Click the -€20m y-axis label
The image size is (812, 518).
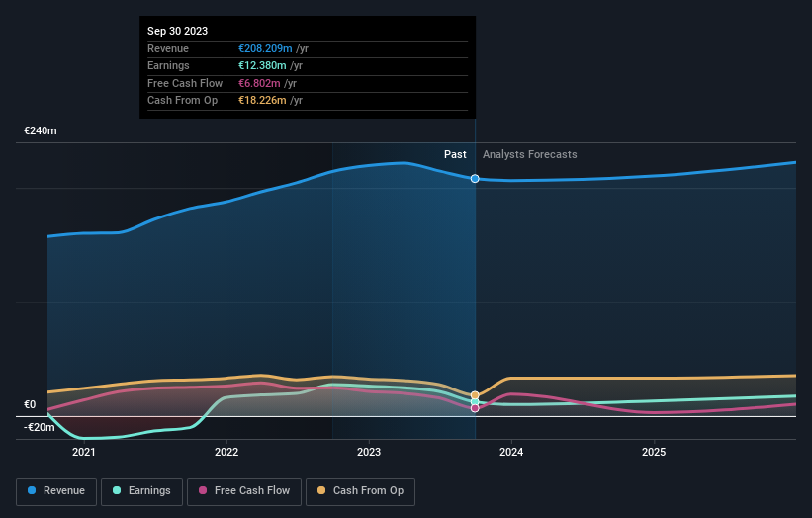coord(40,427)
